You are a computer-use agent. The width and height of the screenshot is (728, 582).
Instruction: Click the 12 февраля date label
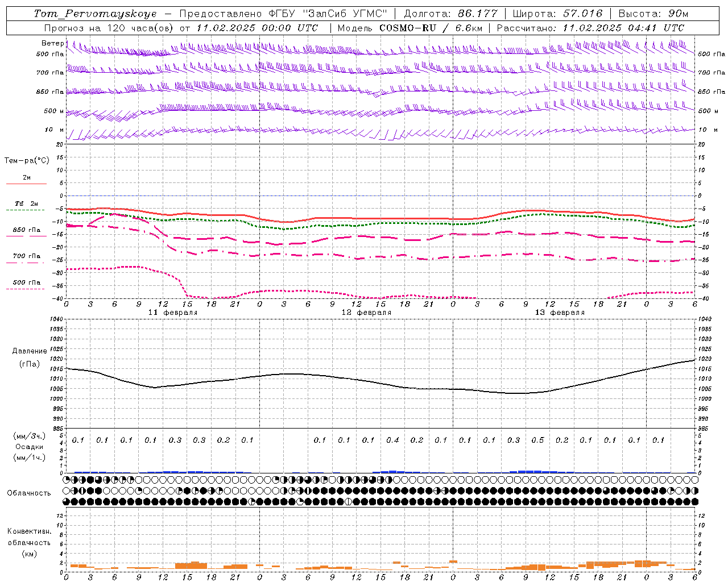[x=366, y=313]
